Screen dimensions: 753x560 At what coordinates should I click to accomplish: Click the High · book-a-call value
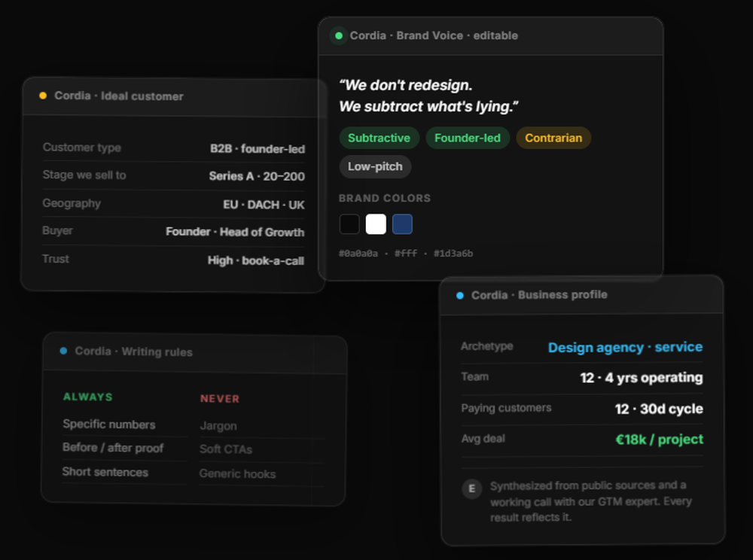pyautogui.click(x=255, y=260)
